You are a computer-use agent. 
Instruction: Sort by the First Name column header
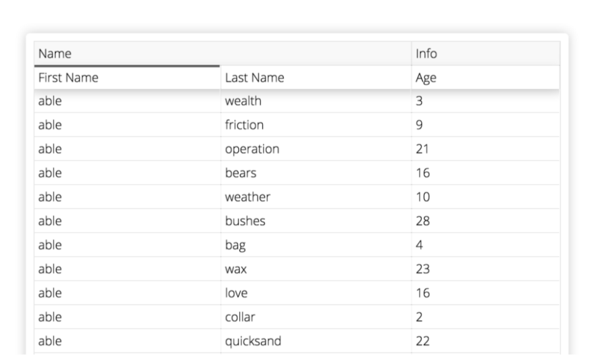pos(127,78)
